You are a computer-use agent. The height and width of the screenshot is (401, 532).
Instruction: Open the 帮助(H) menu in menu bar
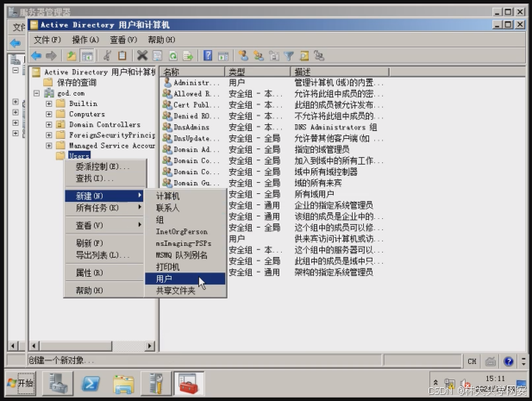(x=161, y=40)
